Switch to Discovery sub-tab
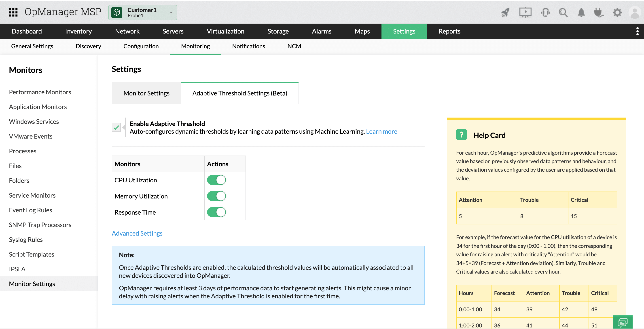 (x=88, y=46)
